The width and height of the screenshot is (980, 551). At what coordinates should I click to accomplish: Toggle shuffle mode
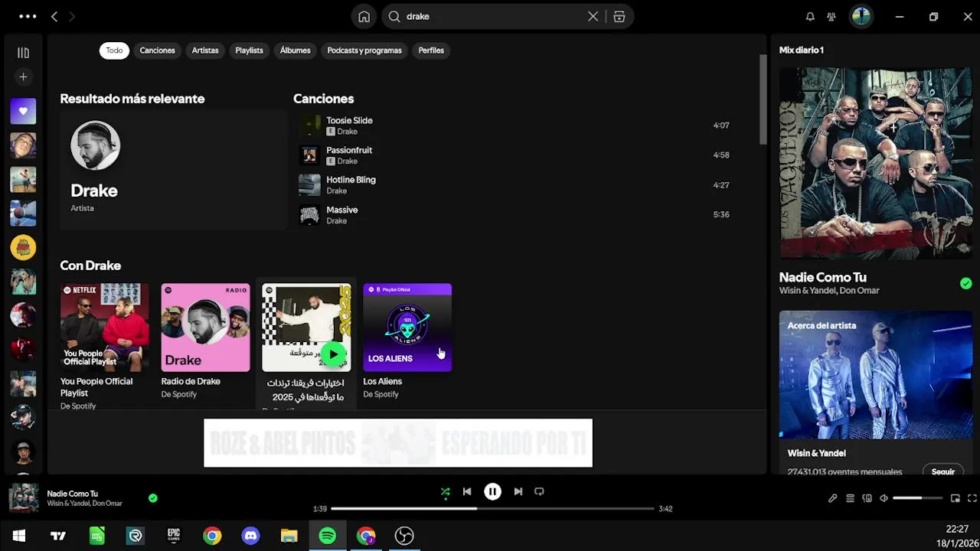point(445,491)
